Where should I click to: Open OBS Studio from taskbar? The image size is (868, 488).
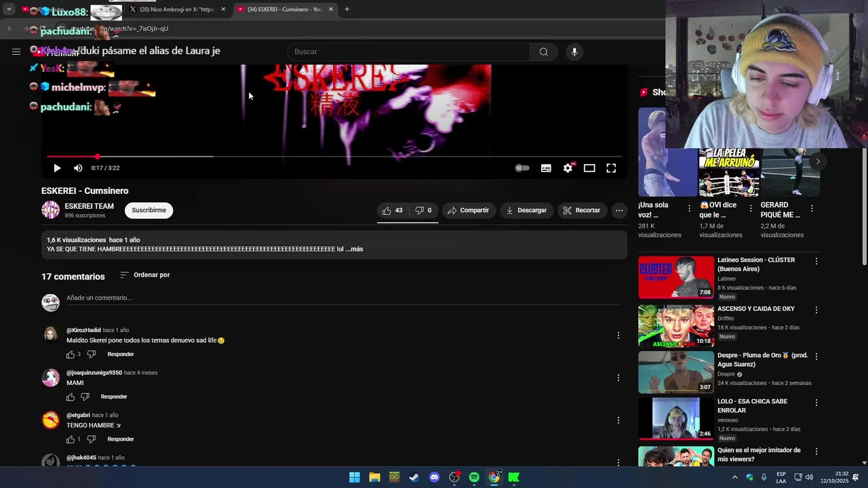tap(454, 478)
